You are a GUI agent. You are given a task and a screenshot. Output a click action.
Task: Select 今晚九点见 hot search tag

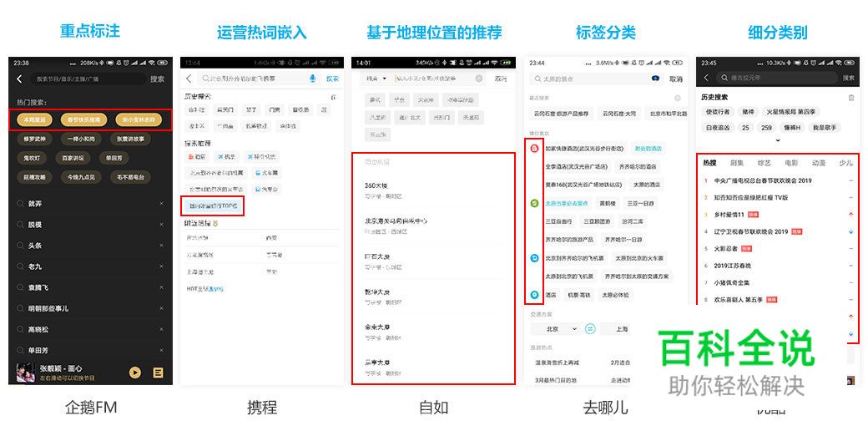(x=81, y=177)
